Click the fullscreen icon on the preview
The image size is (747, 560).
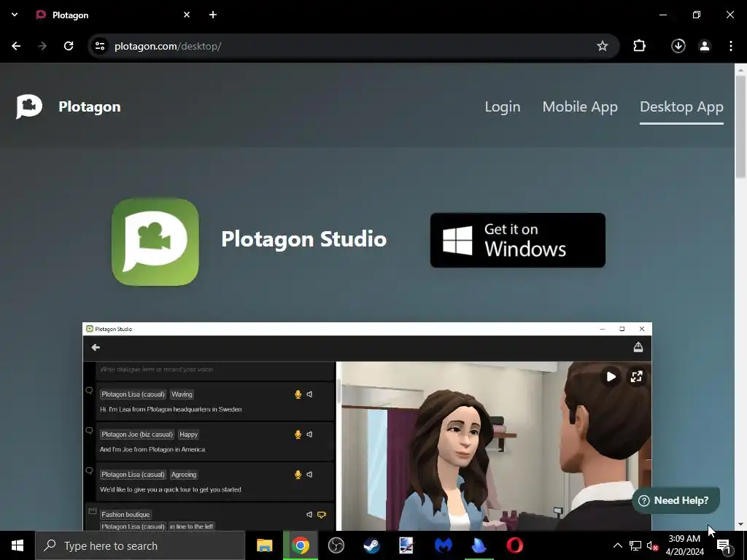(636, 377)
